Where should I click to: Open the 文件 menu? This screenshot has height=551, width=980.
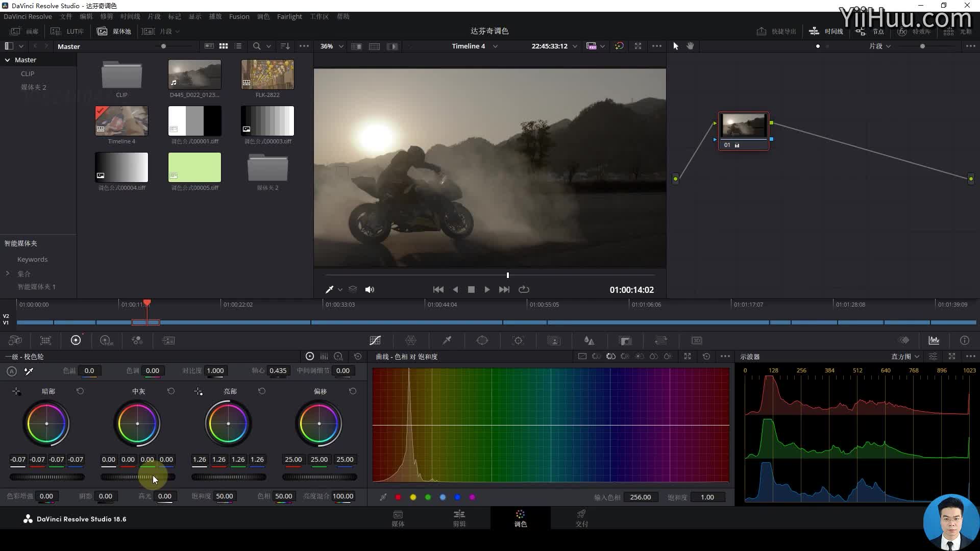click(66, 16)
